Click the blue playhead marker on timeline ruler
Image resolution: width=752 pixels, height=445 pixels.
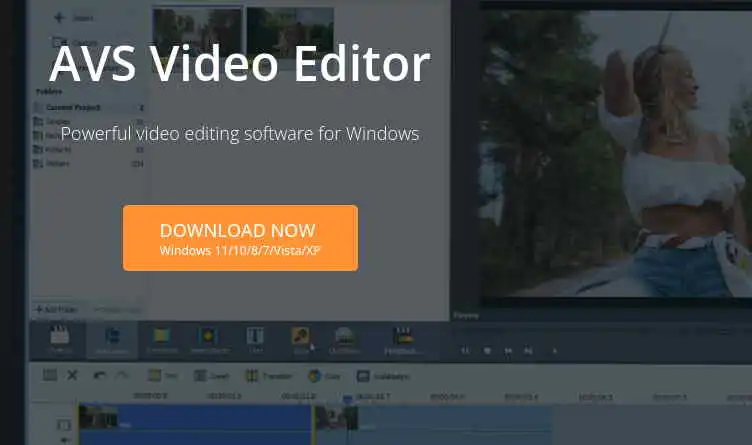(348, 398)
